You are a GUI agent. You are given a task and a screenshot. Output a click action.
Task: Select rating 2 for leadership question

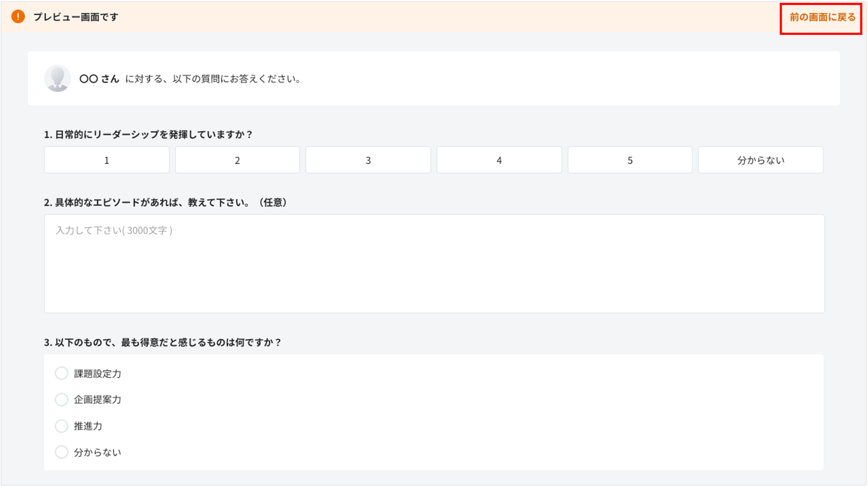(x=237, y=160)
